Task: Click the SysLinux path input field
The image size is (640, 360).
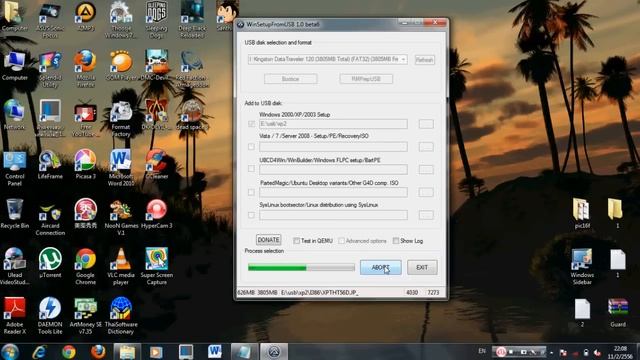Action: click(x=333, y=215)
